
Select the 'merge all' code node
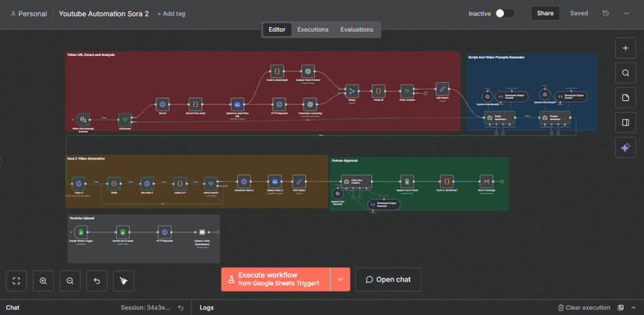point(378,91)
